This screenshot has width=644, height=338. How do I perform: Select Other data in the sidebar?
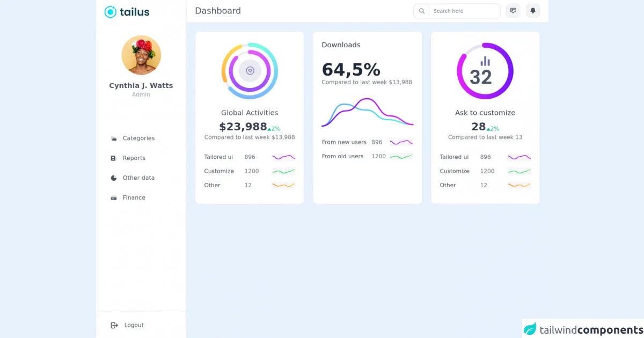pos(138,178)
